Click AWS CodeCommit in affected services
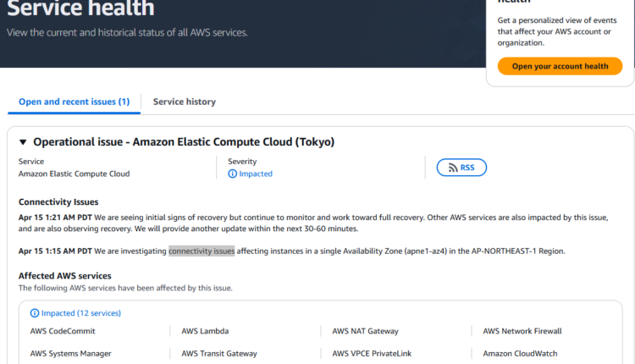635x364 pixels. (x=63, y=331)
